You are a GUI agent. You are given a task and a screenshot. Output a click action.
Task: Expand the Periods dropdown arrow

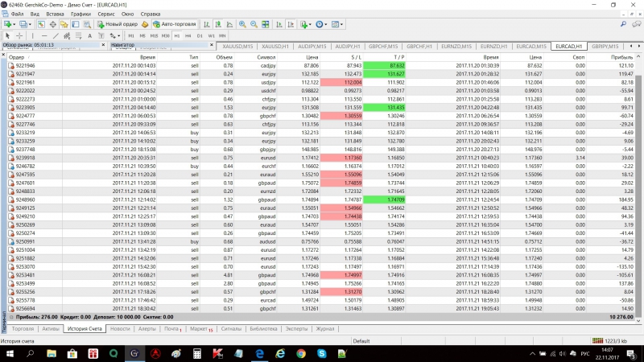click(x=326, y=24)
